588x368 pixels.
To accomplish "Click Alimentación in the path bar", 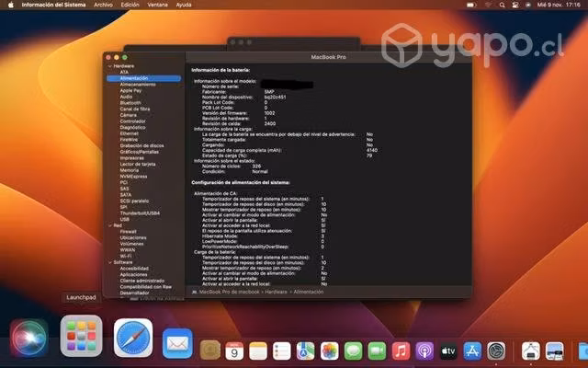I will pos(309,292).
